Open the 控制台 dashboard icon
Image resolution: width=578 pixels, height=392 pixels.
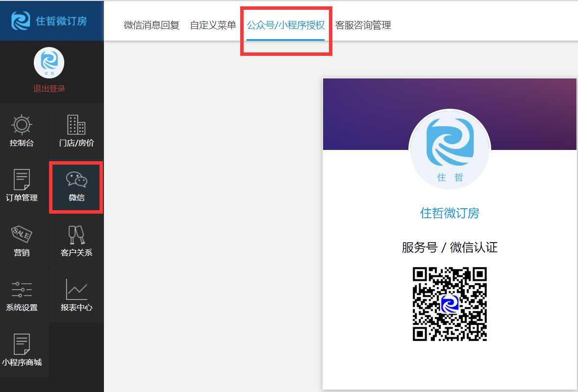tap(22, 124)
